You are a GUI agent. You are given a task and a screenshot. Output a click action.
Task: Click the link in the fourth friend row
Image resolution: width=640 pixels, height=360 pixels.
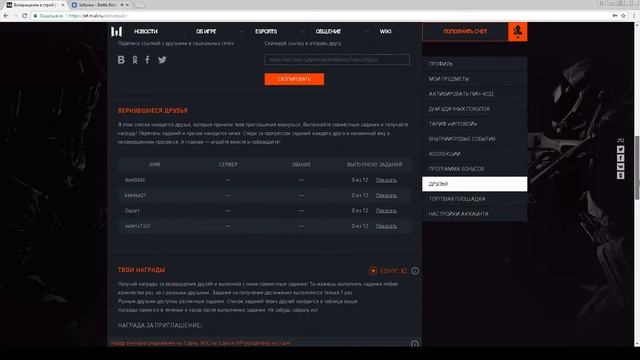386,226
